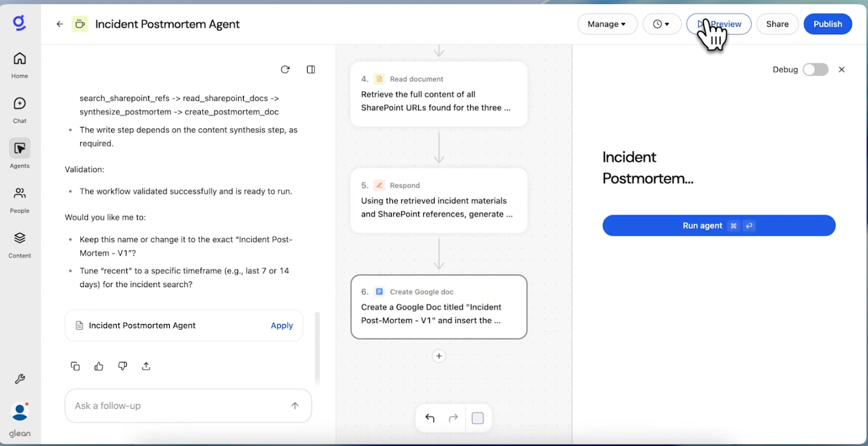The image size is (868, 446).
Task: Go to Home in sidebar
Action: click(x=20, y=65)
